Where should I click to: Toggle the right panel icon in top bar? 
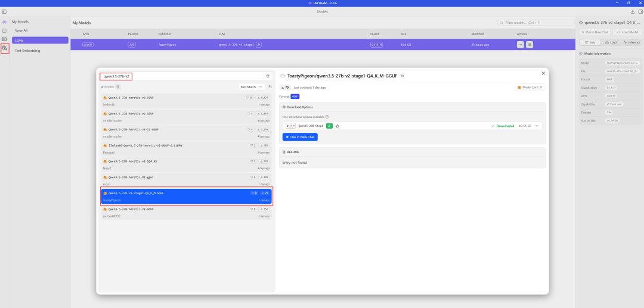click(x=639, y=11)
